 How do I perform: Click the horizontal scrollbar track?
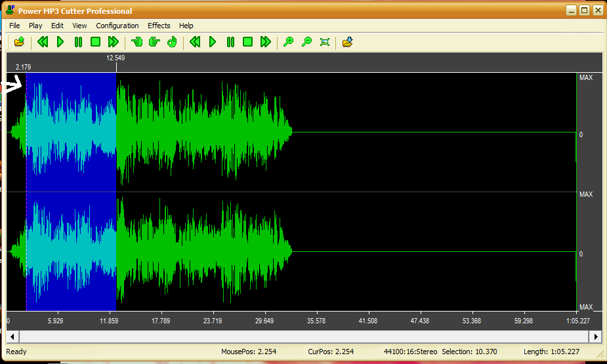tap(304, 336)
